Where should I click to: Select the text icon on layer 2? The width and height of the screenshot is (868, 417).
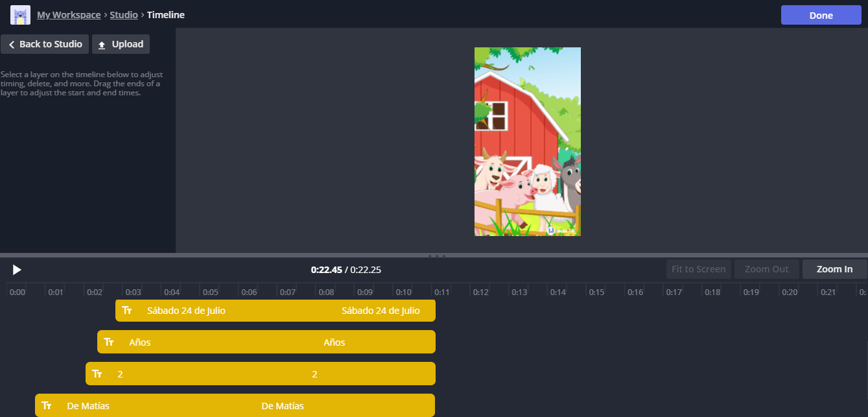tap(97, 374)
